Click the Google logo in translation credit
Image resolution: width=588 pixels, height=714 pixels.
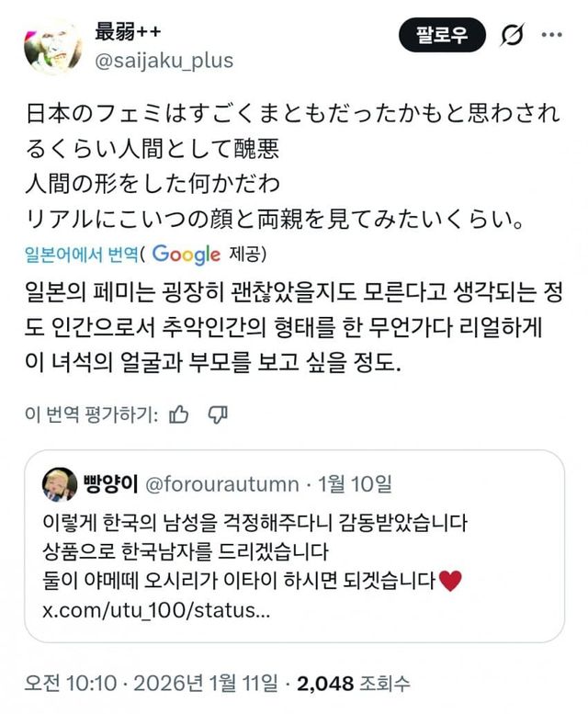tap(187, 255)
